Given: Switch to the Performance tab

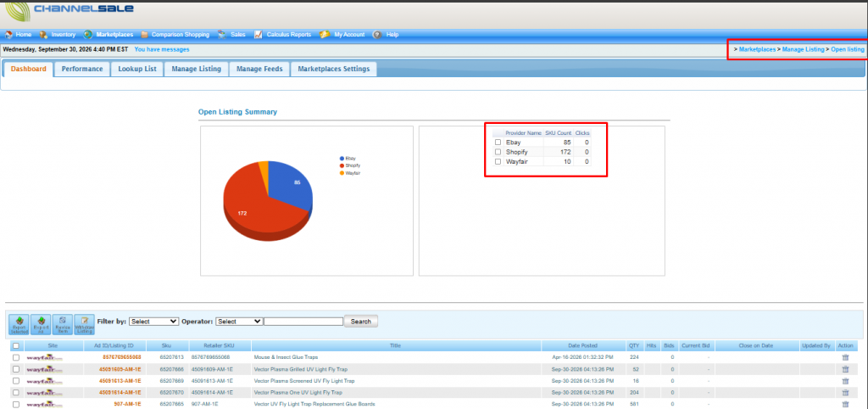Looking at the screenshot, I should pyautogui.click(x=82, y=70).
